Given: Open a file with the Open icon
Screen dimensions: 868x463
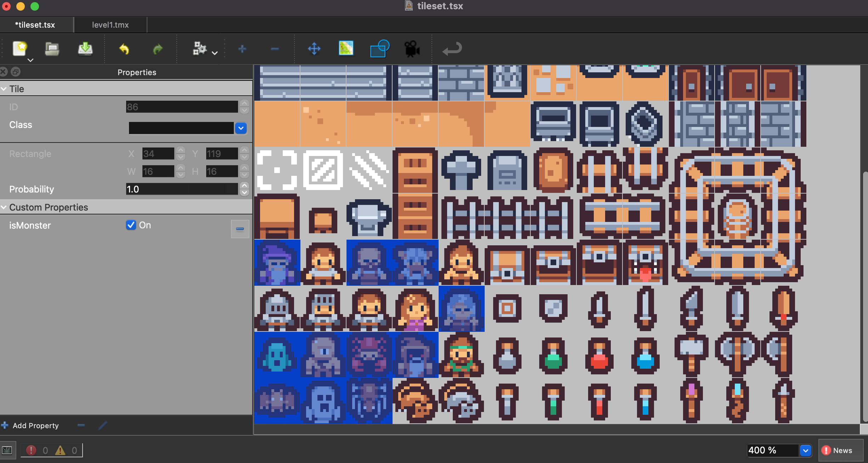Looking at the screenshot, I should pos(52,49).
